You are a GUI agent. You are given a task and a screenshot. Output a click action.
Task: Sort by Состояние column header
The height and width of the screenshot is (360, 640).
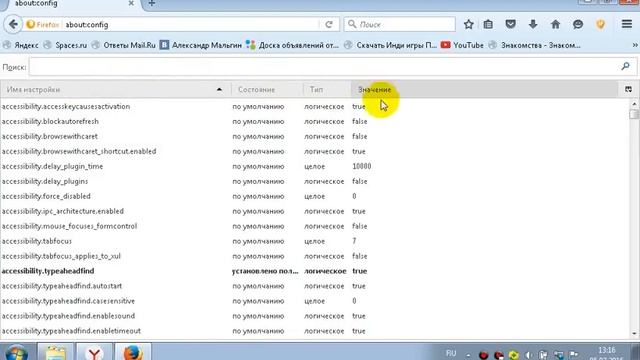267,89
